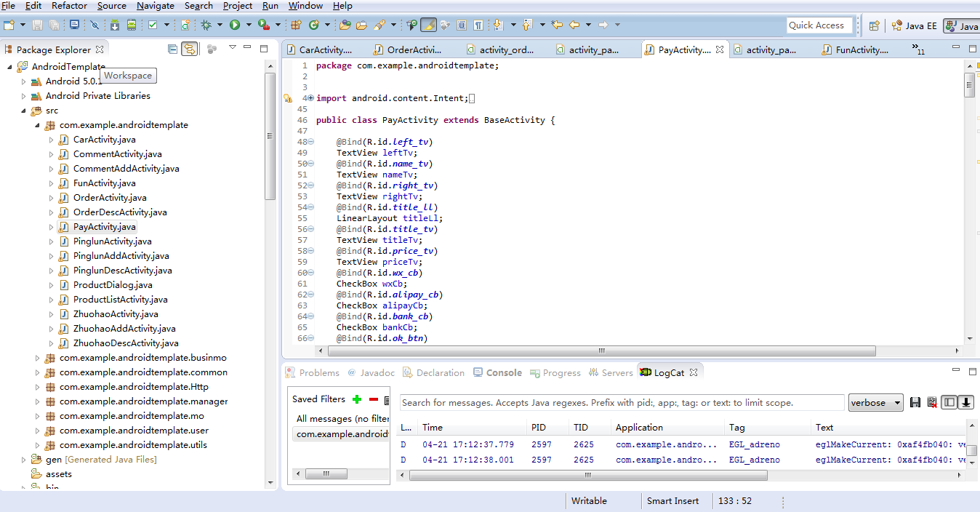This screenshot has width=980, height=512.
Task: Switch to the FunActivity editor tab
Action: (x=861, y=50)
